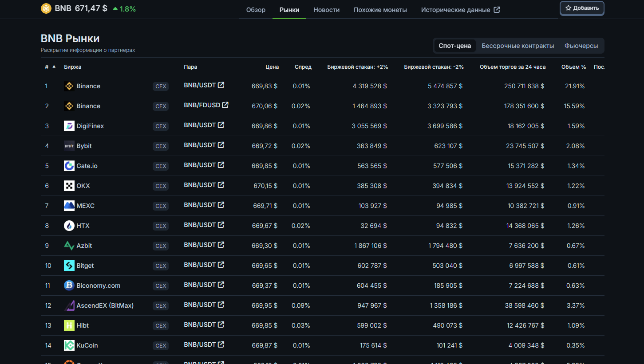Sort by Спред column header

(x=303, y=67)
